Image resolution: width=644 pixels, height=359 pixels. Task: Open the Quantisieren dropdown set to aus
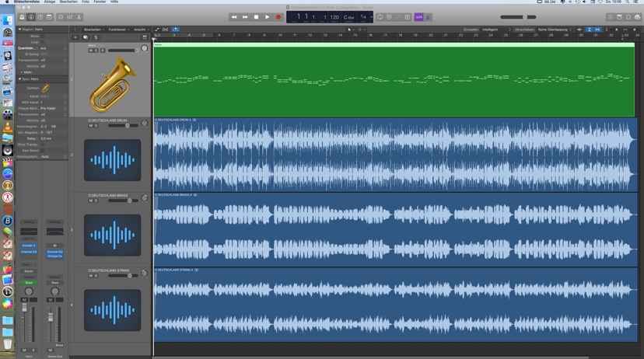click(54, 48)
